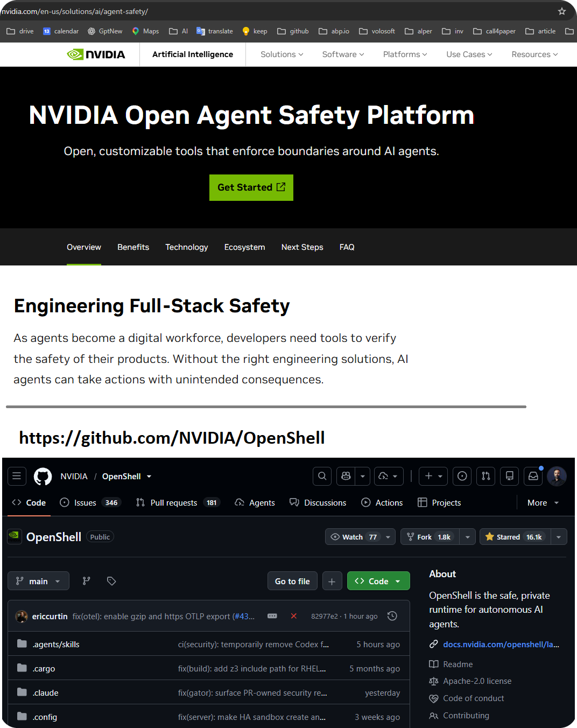
Task: Switch to the Benefits tab
Action: pos(133,247)
